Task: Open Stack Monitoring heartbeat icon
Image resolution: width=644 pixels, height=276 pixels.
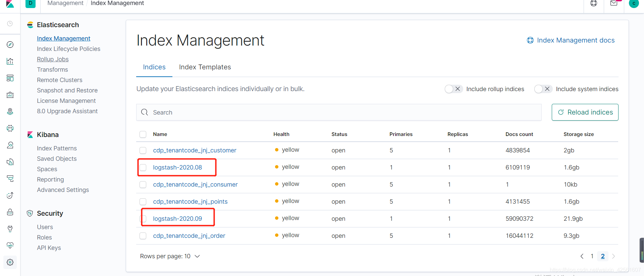Action: click(10, 246)
